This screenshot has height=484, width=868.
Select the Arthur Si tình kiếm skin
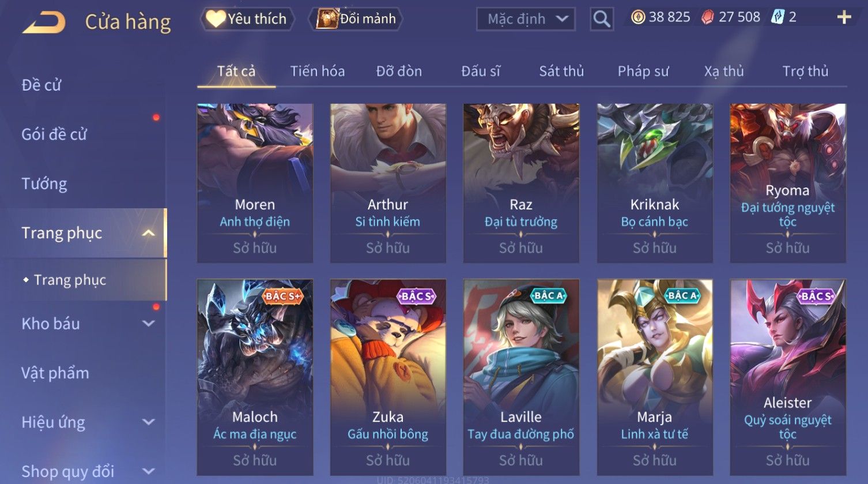[388, 183]
